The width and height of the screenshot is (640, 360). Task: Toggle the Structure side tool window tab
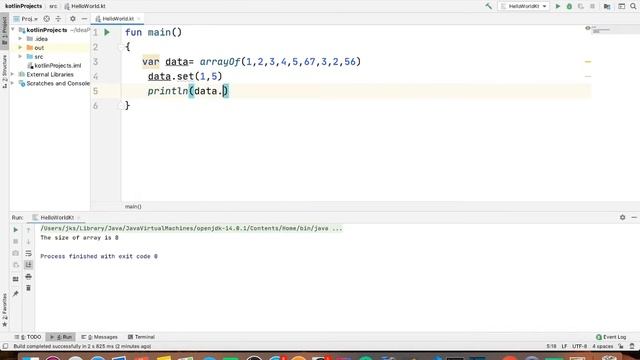pyautogui.click(x=4, y=71)
